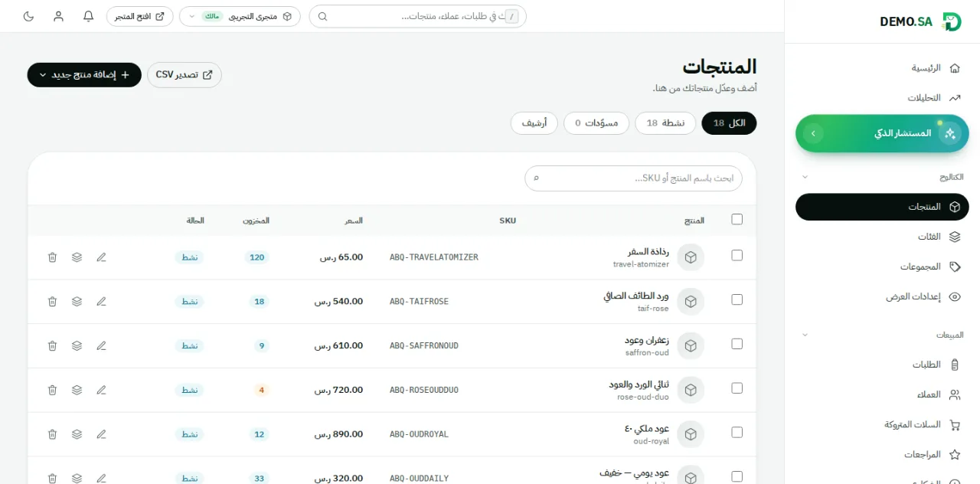Select all products header checkbox
Image resolution: width=980 pixels, height=484 pixels.
point(737,219)
